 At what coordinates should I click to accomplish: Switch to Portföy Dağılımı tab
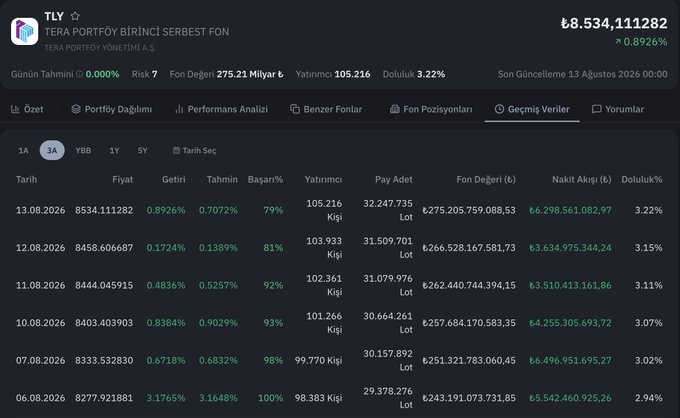111,109
